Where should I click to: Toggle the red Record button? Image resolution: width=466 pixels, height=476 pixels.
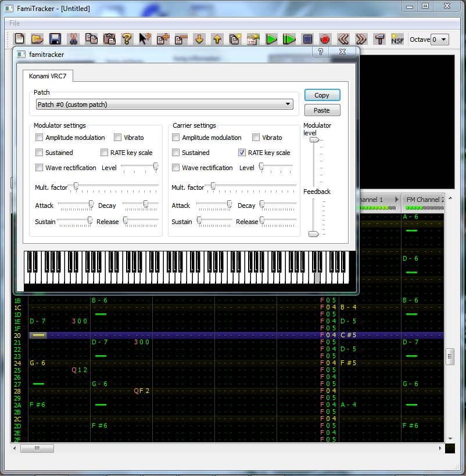(325, 39)
